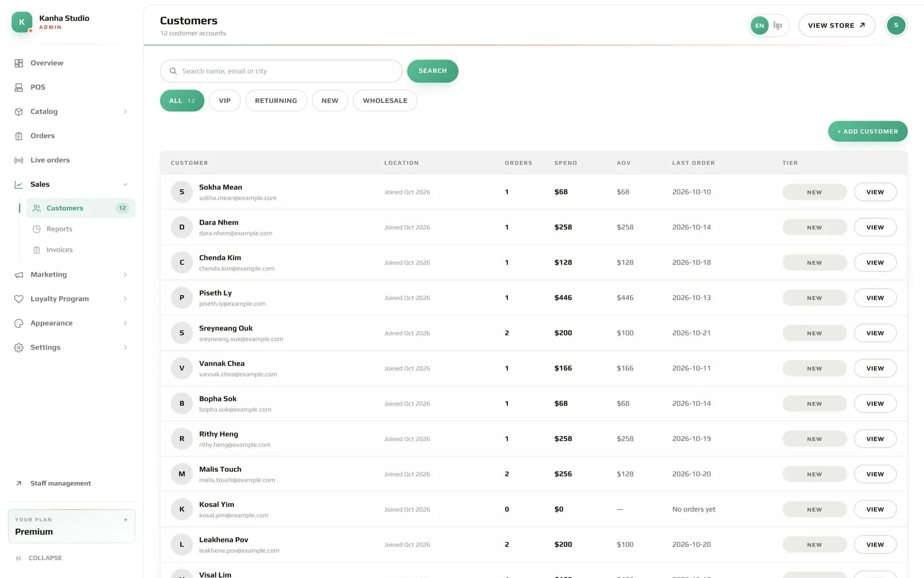This screenshot has width=924, height=578.
Task: Switch language to EN
Action: point(760,25)
